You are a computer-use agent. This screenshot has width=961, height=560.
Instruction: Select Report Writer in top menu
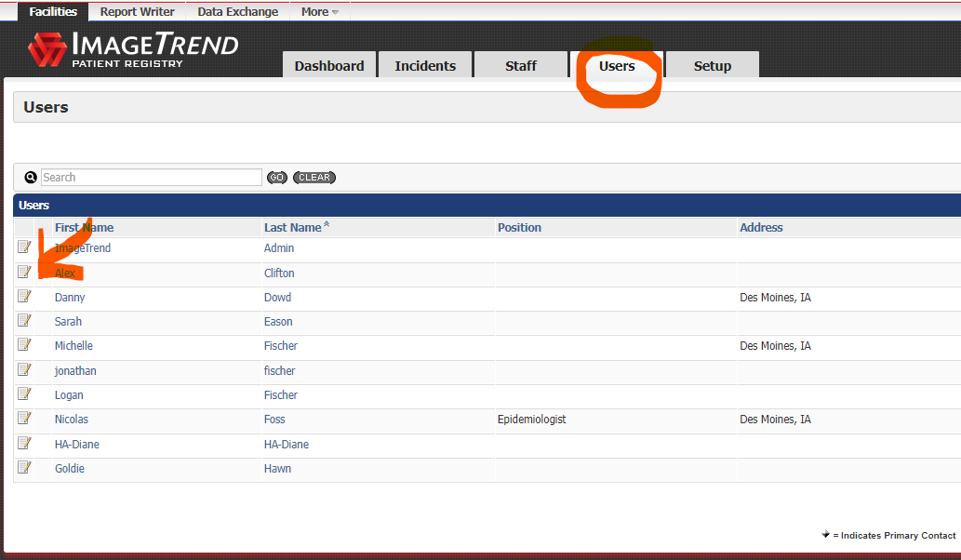(137, 12)
